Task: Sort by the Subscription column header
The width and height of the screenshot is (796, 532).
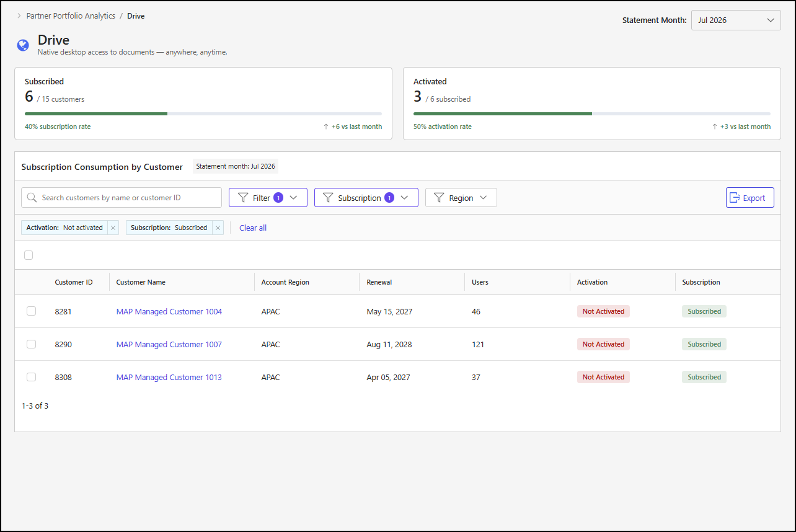Action: click(701, 282)
